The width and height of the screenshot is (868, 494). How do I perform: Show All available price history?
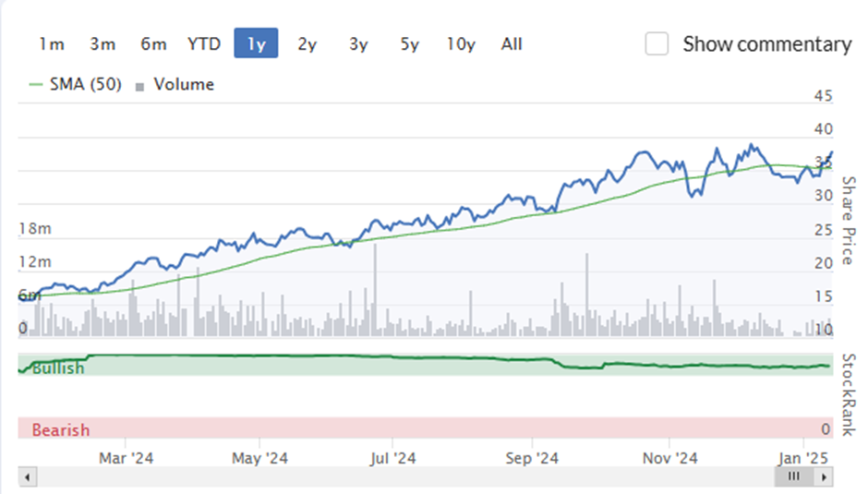[512, 43]
